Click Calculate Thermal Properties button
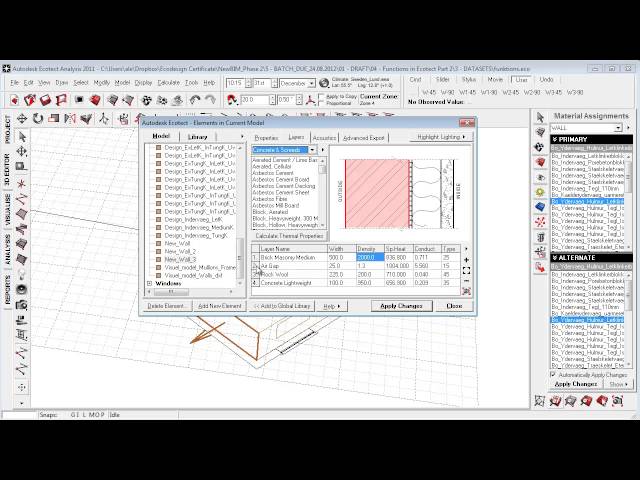Screen dimensions: 640x480 point(289,236)
